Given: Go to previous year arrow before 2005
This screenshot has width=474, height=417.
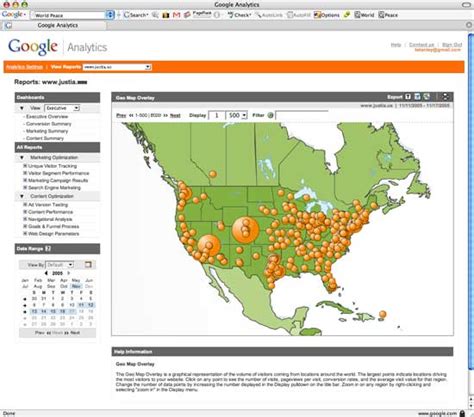Looking at the screenshot, I should click(x=46, y=273).
